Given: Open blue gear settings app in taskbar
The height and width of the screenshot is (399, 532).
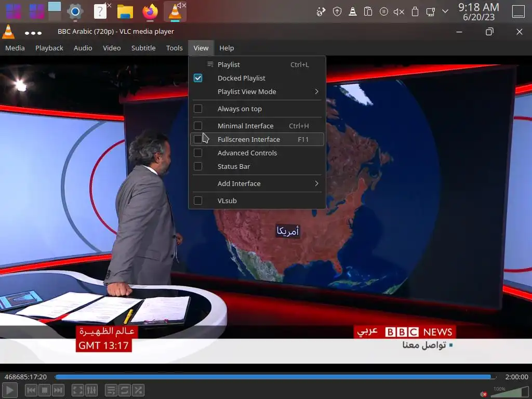Looking at the screenshot, I should click(75, 11).
